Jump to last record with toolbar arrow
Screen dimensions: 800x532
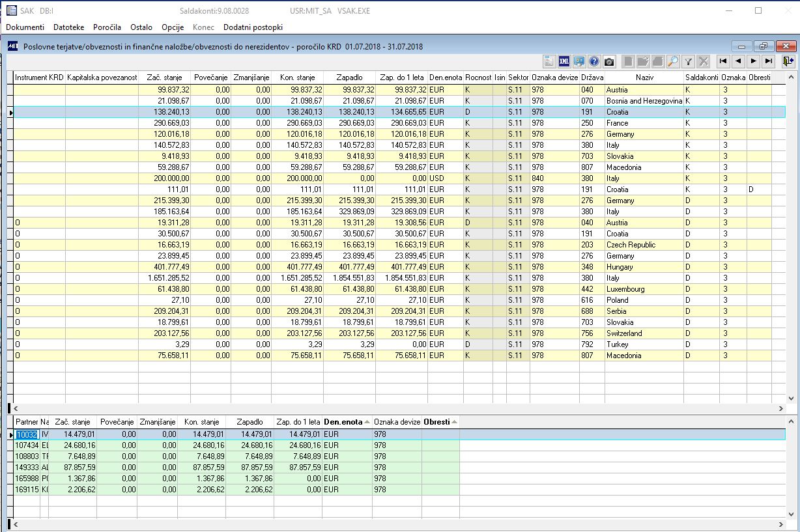[769, 61]
